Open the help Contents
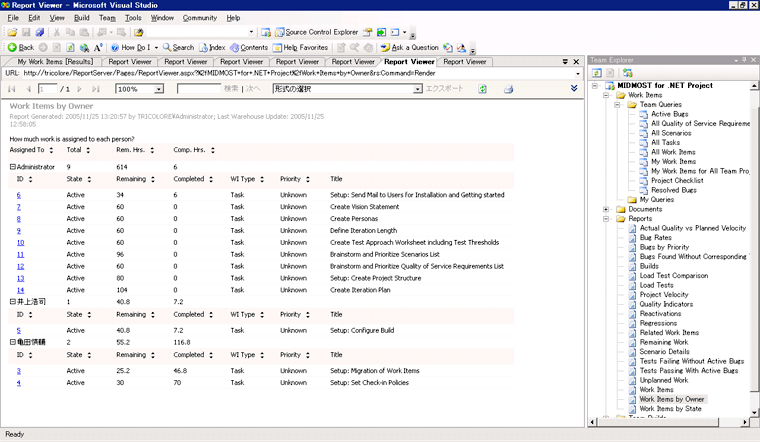 click(249, 47)
